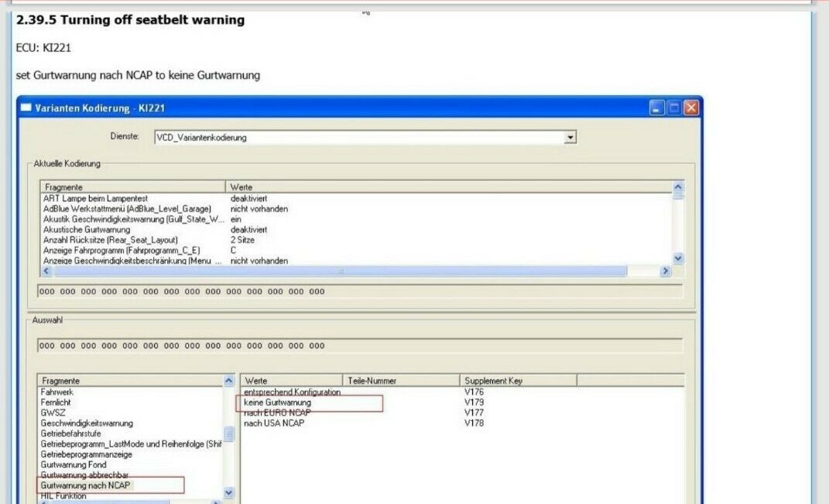Click the Varianten Kodierung title bar icon
Screen dimensions: 829x504
coord(26,108)
